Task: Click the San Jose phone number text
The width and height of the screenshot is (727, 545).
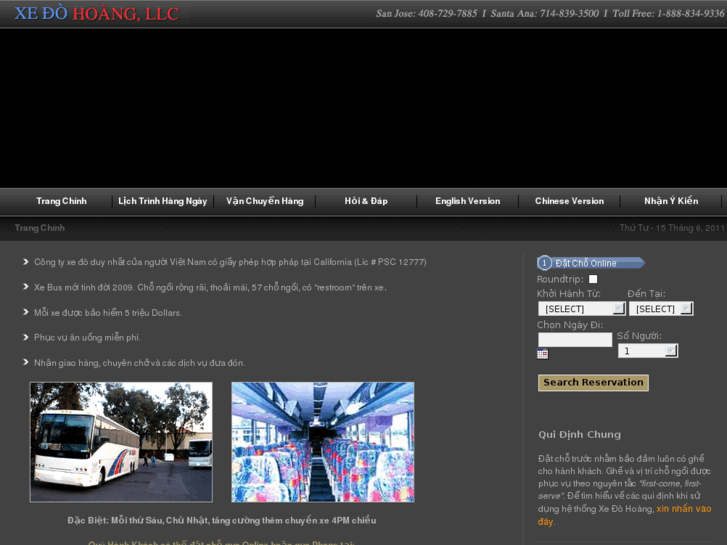Action: click(x=426, y=13)
